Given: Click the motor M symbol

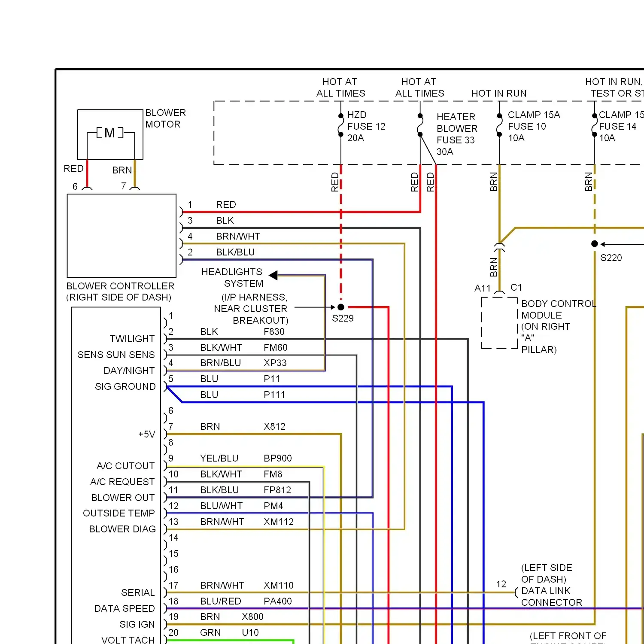Looking at the screenshot, I should (x=110, y=133).
